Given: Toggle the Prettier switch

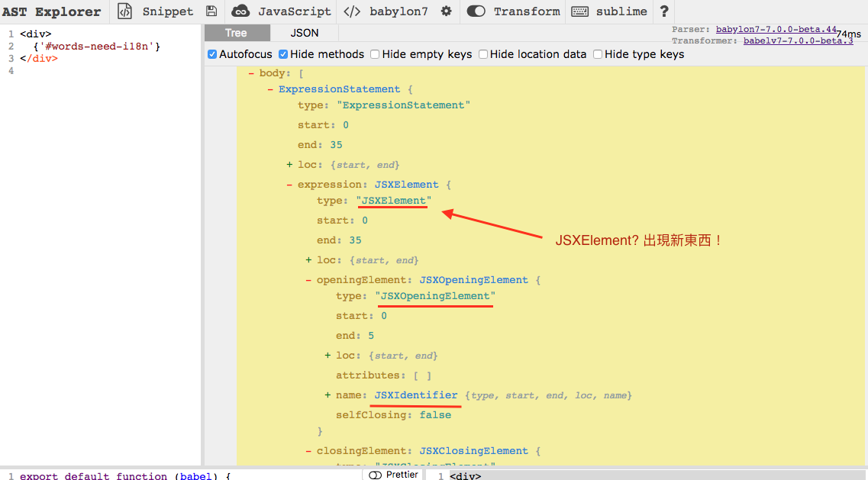Looking at the screenshot, I should pyautogui.click(x=376, y=475).
